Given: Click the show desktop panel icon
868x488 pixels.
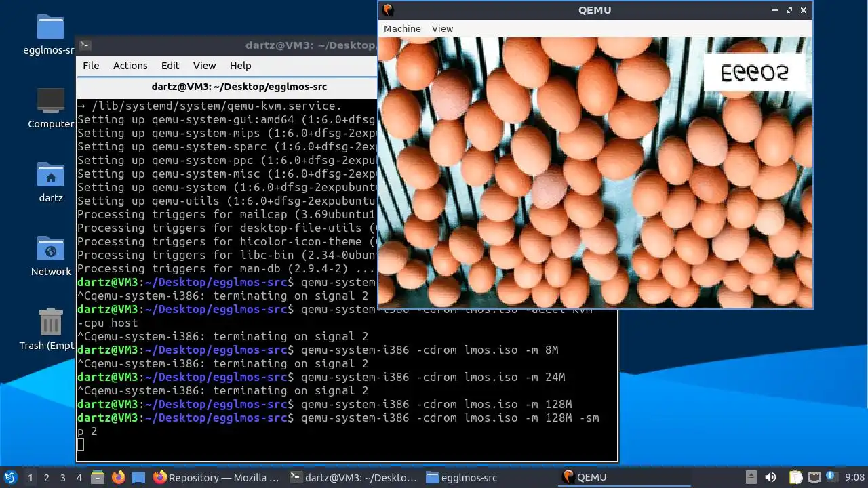Looking at the screenshot, I should point(138,477).
